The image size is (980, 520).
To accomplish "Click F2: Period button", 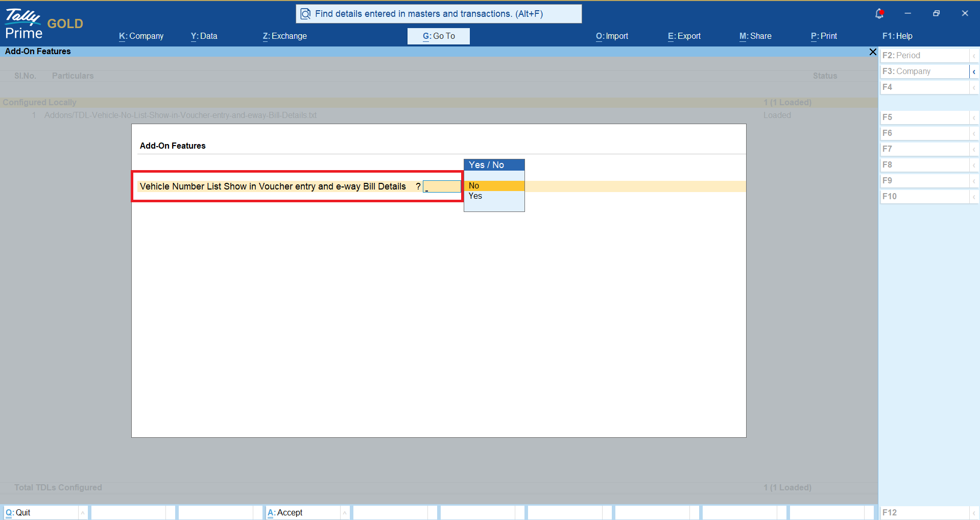I will pos(924,55).
